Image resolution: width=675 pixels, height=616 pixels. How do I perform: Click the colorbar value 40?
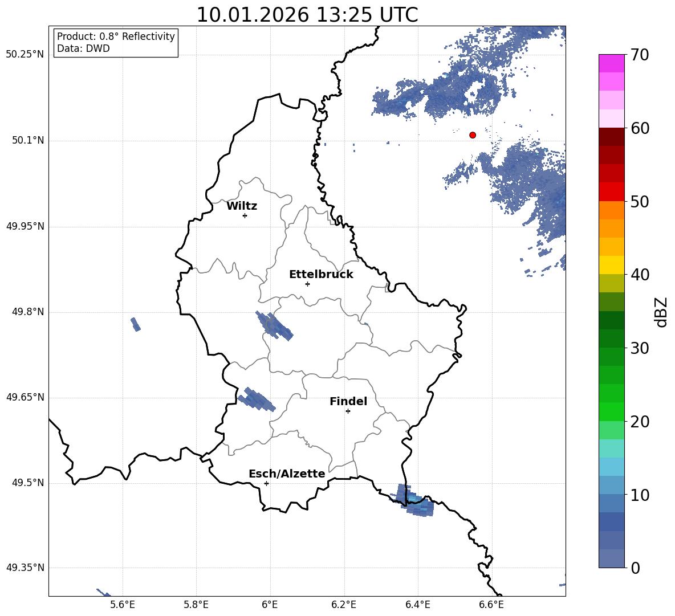[x=640, y=275]
